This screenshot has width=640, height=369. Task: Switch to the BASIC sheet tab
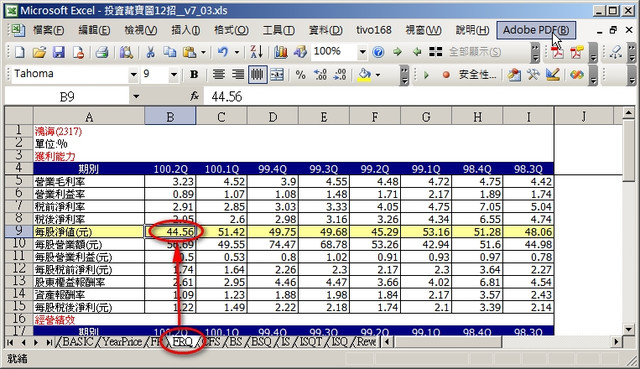[78, 342]
